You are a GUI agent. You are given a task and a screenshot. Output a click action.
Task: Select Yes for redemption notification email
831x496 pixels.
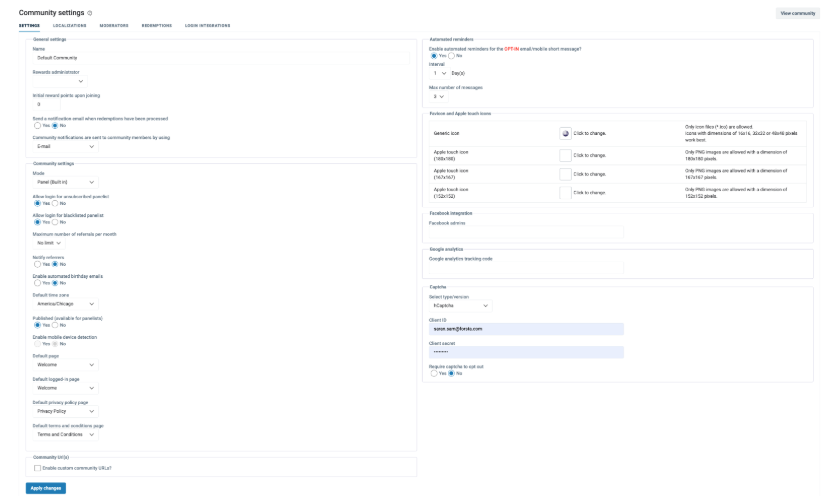pyautogui.click(x=37, y=126)
